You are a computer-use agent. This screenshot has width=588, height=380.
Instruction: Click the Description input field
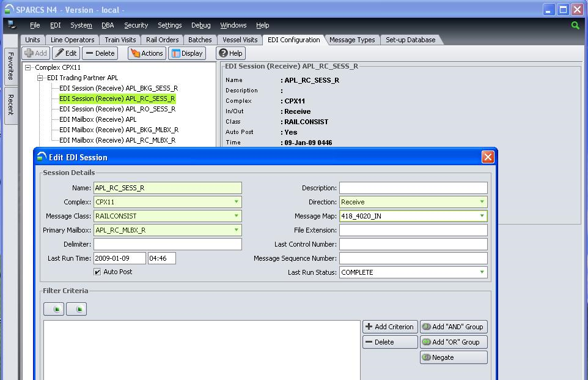click(x=413, y=188)
